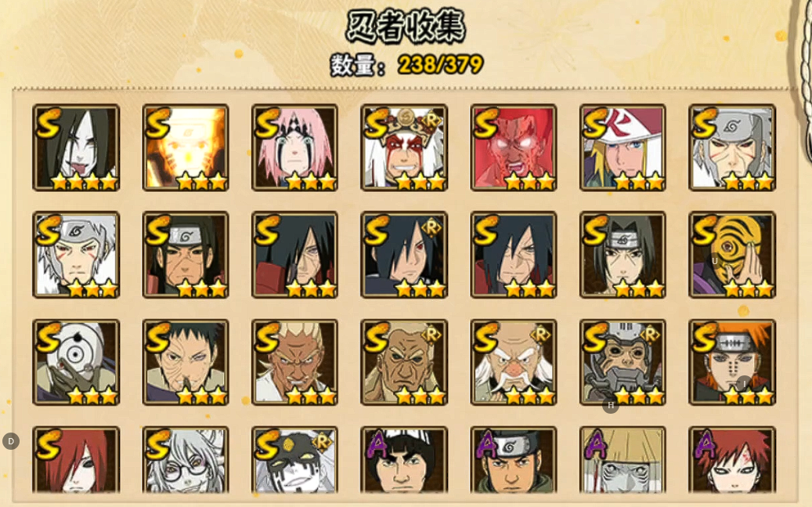Click the D marker on left edge

pyautogui.click(x=11, y=441)
